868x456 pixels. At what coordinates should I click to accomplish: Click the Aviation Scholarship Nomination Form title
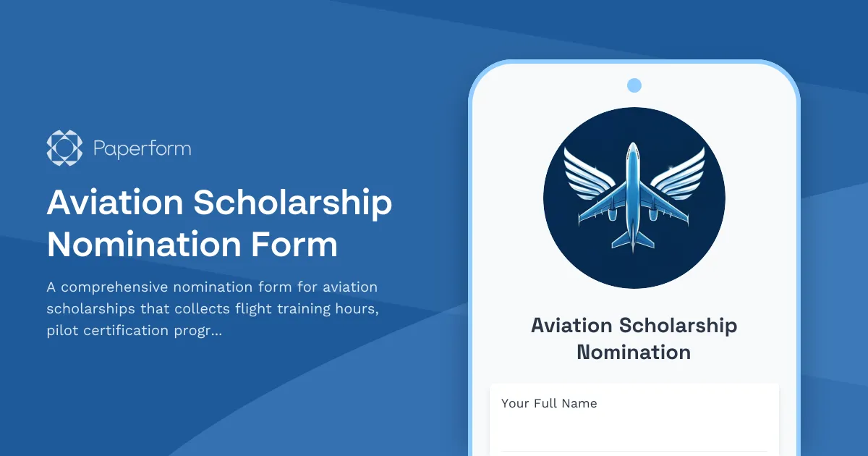coord(219,224)
